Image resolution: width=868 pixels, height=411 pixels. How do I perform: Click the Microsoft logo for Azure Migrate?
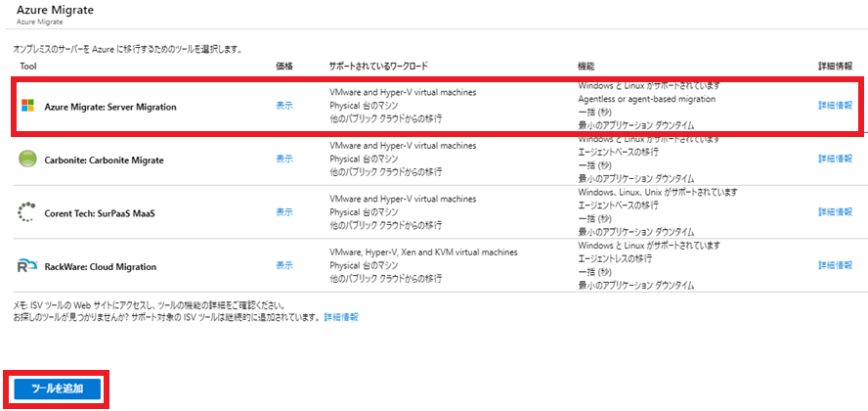pos(27,106)
